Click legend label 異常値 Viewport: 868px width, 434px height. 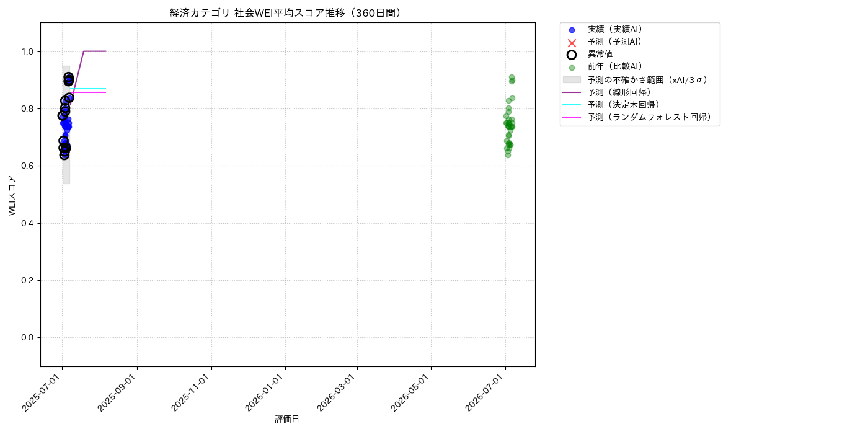(x=600, y=54)
